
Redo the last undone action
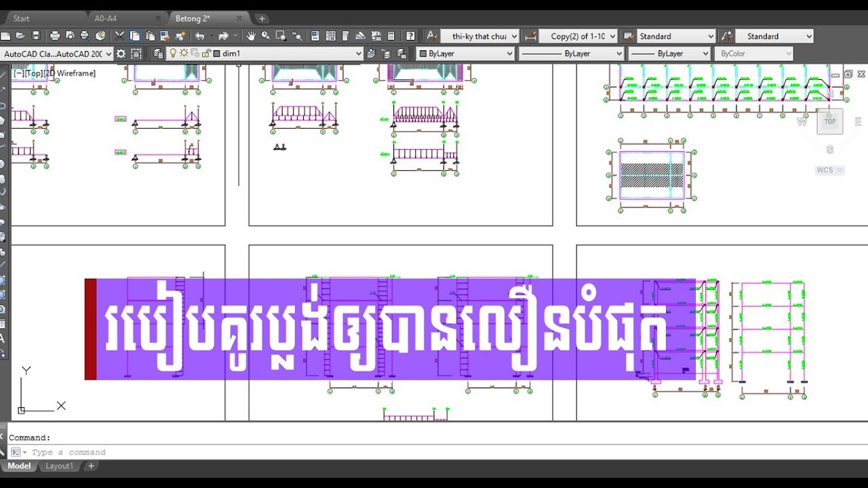tap(223, 36)
